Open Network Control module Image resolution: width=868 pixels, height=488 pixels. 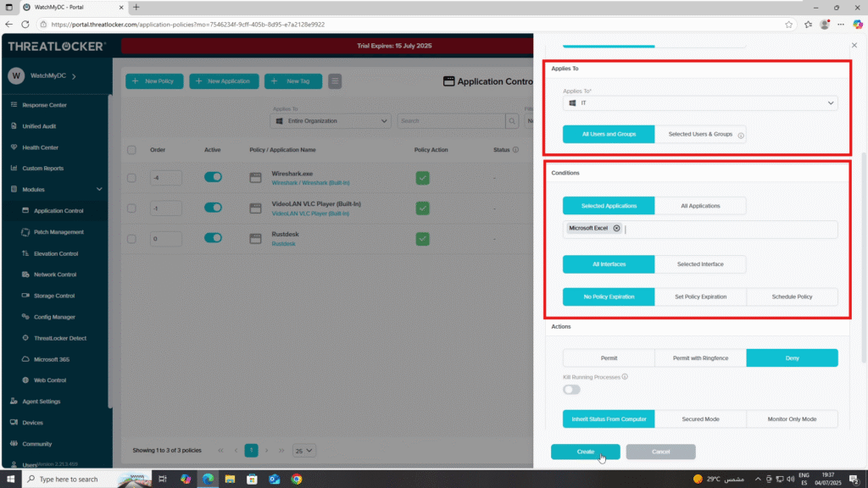55,274
